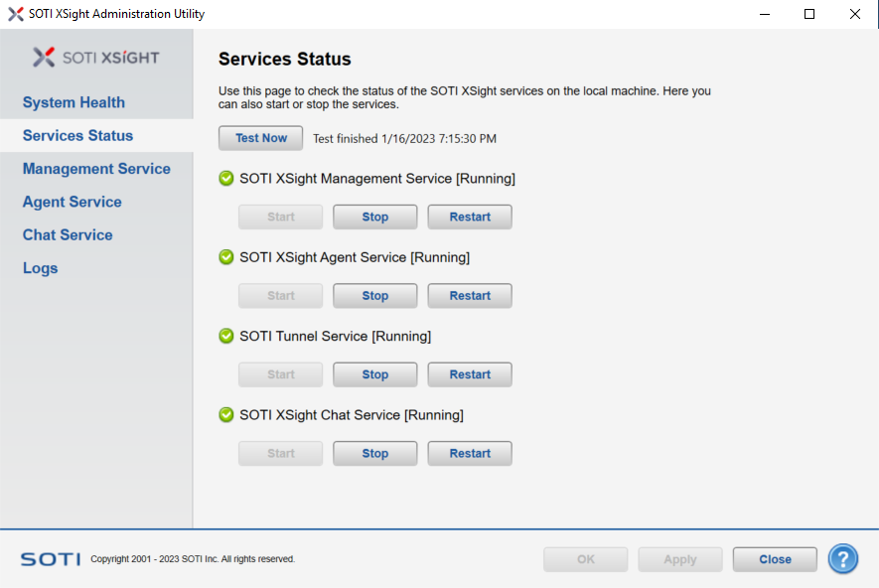Stop the SOTI Tunnel Service

coord(375,374)
